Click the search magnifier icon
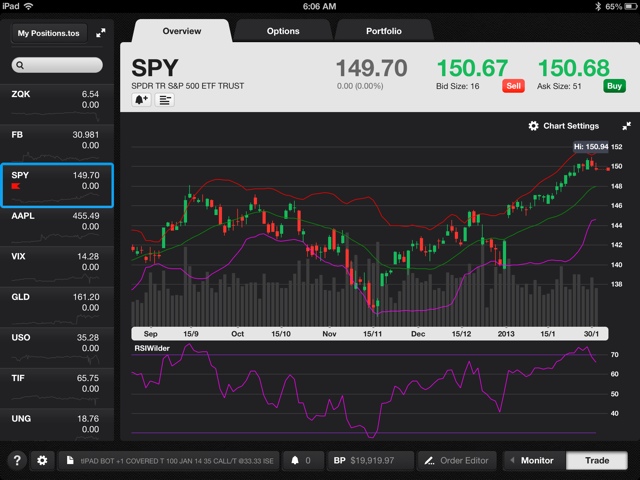Screen dimensions: 640x480 click(x=20, y=65)
